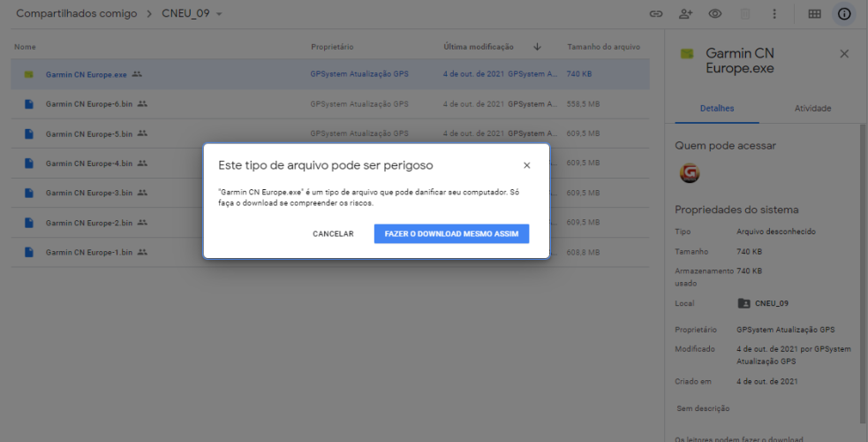Click the exe file icon of Garmin CN Europe.exe
This screenshot has width=868, height=442.
click(x=29, y=74)
